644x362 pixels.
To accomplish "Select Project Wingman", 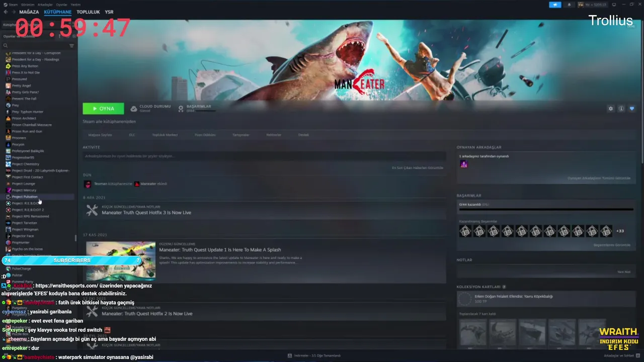I will [25, 229].
